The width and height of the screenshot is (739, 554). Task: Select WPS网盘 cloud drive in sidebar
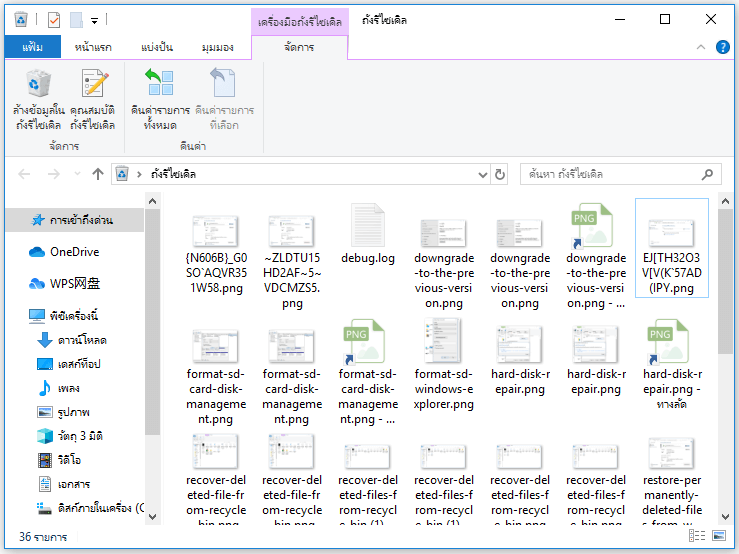[76, 283]
